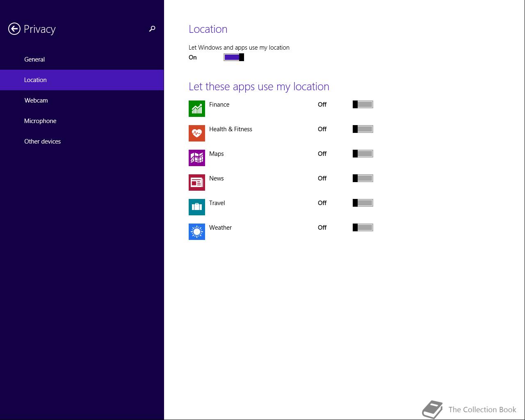This screenshot has width=525, height=420.
Task: Click the Privacy heading text
Action: (40, 29)
